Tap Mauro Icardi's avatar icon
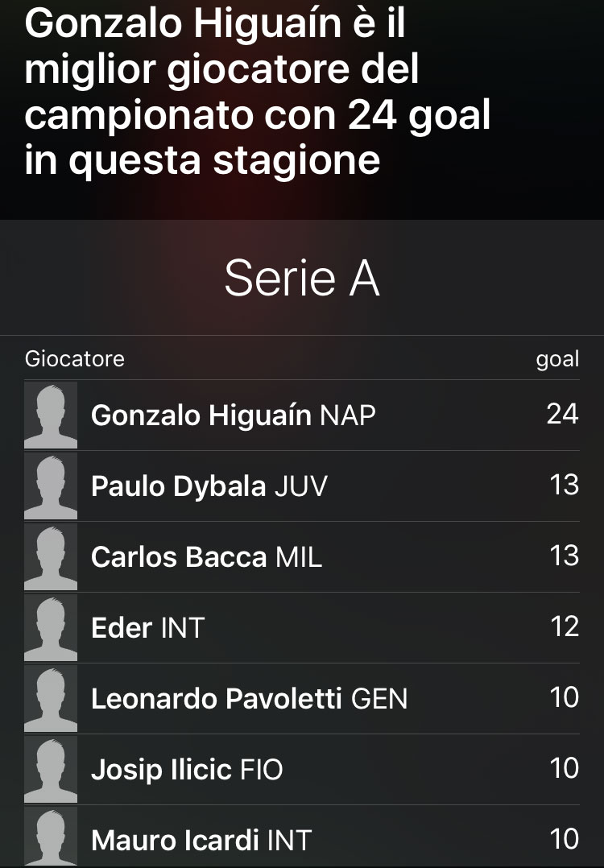 [x=51, y=837]
